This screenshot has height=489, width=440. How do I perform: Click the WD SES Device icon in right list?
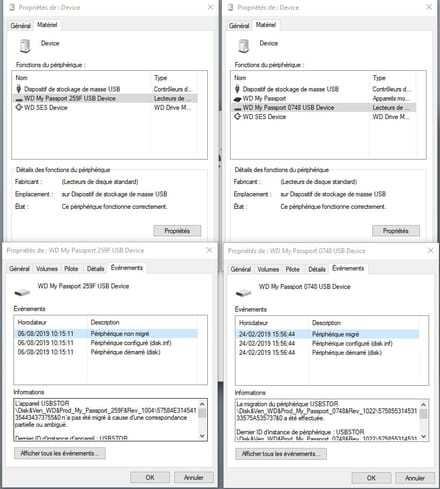237,117
